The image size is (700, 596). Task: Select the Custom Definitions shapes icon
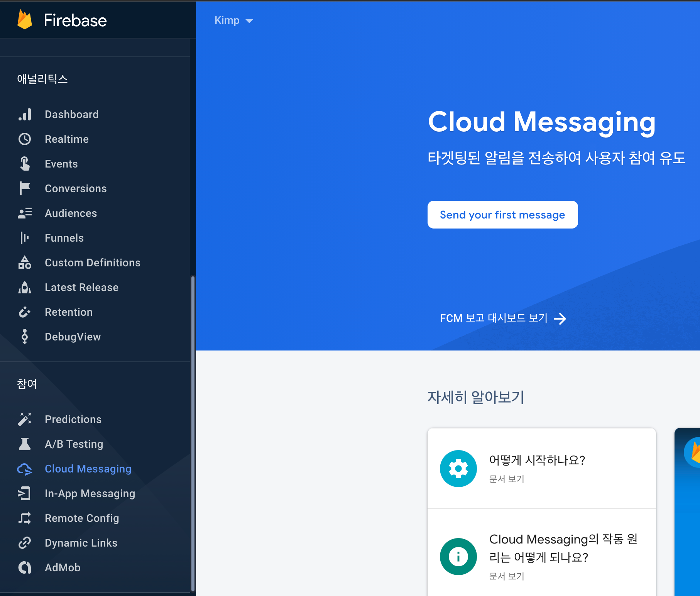coord(25,262)
